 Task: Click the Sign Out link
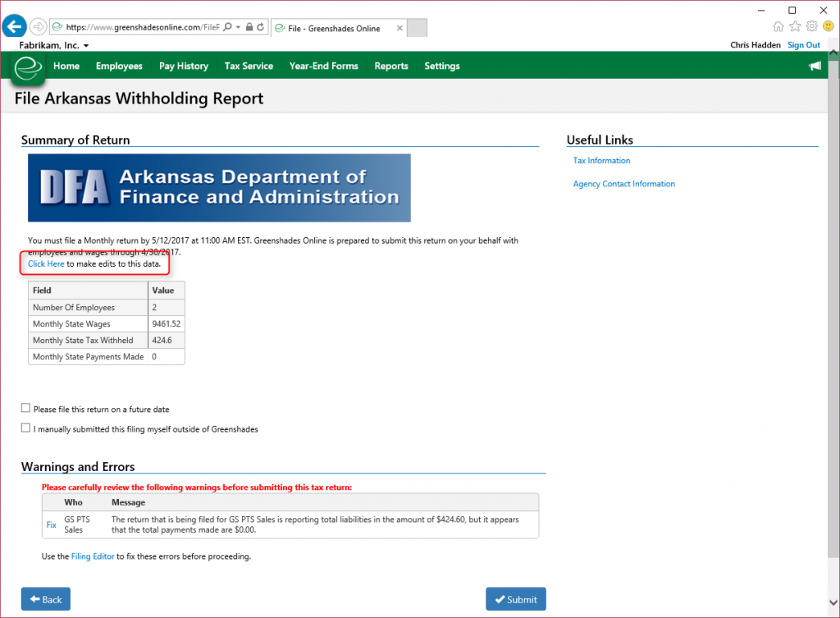click(x=804, y=45)
